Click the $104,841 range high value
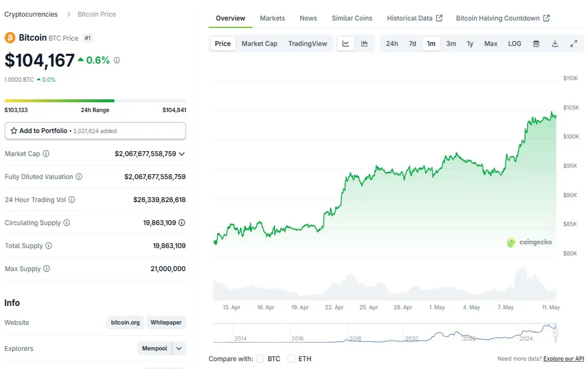Image resolution: width=588 pixels, height=369 pixels. (174, 110)
